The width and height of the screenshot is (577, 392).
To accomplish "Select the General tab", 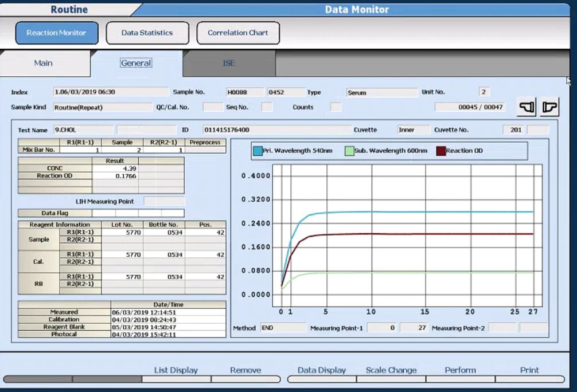I will 136,63.
